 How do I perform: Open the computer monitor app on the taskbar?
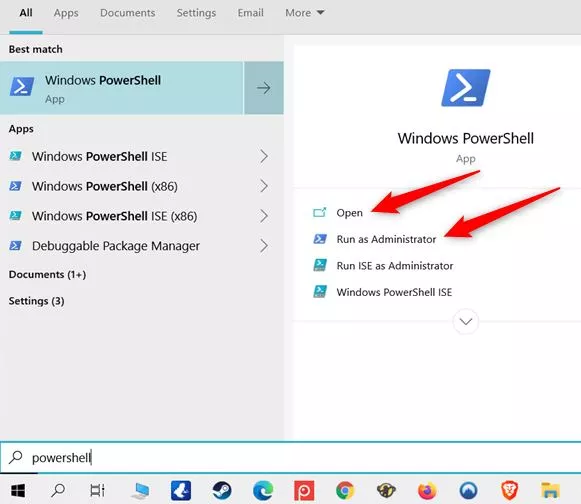click(x=140, y=491)
